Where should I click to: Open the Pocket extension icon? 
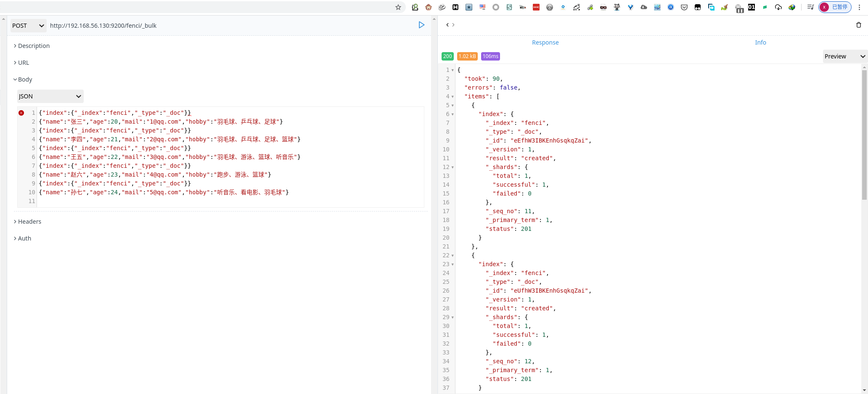point(684,7)
